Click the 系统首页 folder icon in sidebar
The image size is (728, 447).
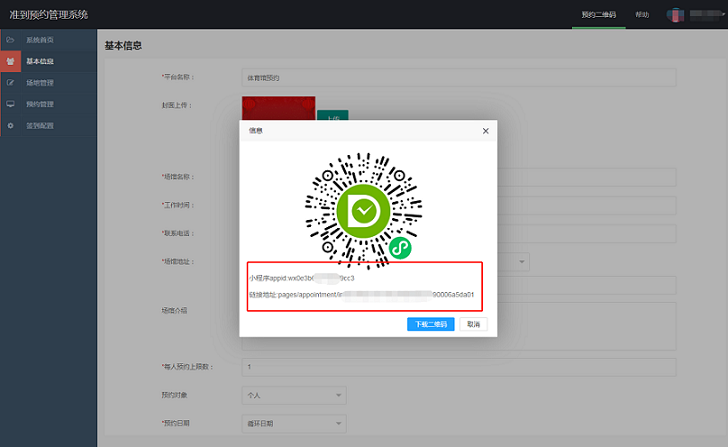(x=10, y=40)
